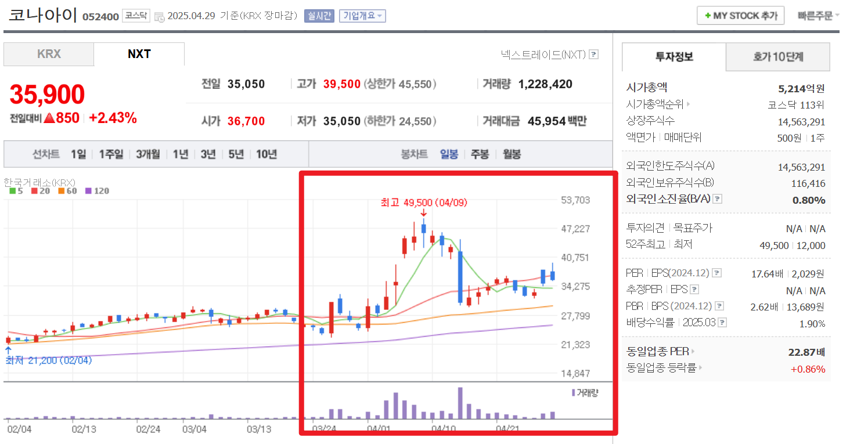Toggle market view to KRX
Viewport: 868px width, 444px height.
(49, 54)
